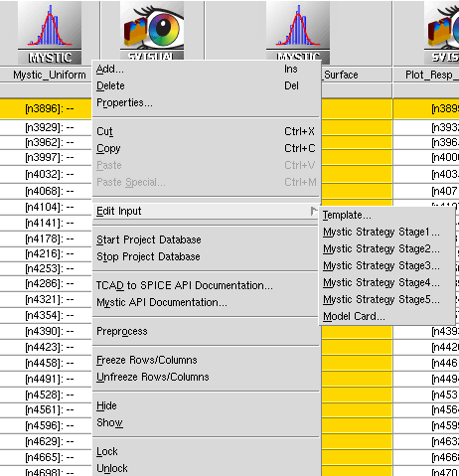
Task: Select node cell [n3997]
Action: [x=46, y=157]
